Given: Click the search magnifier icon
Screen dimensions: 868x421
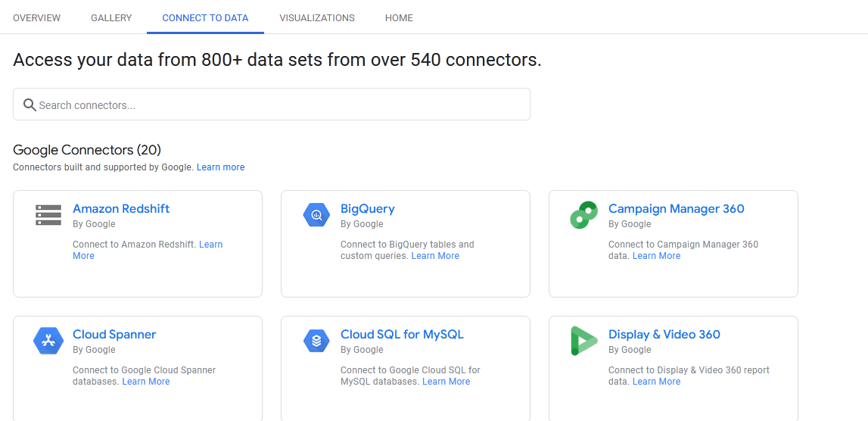Looking at the screenshot, I should (x=30, y=104).
